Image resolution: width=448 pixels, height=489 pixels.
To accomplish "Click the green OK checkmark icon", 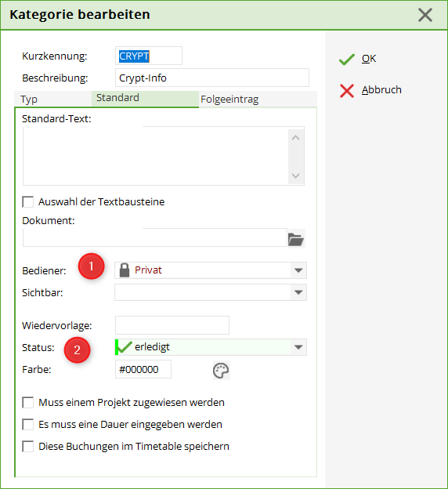I will pyautogui.click(x=347, y=60).
